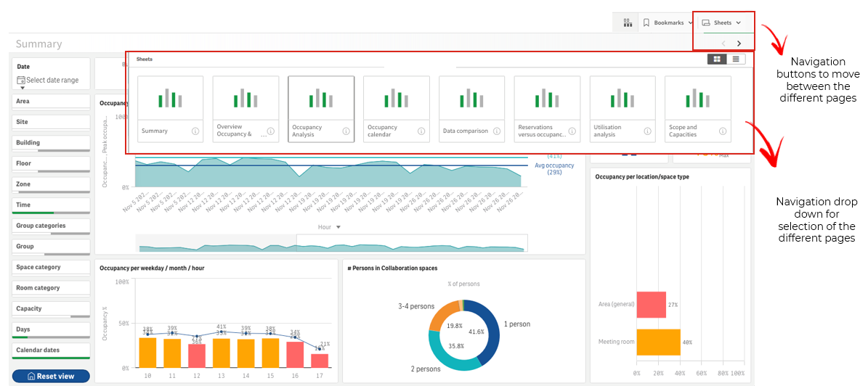Show info for Reservations versus occupancy
This screenshot has width=868, height=386.
coord(572,131)
